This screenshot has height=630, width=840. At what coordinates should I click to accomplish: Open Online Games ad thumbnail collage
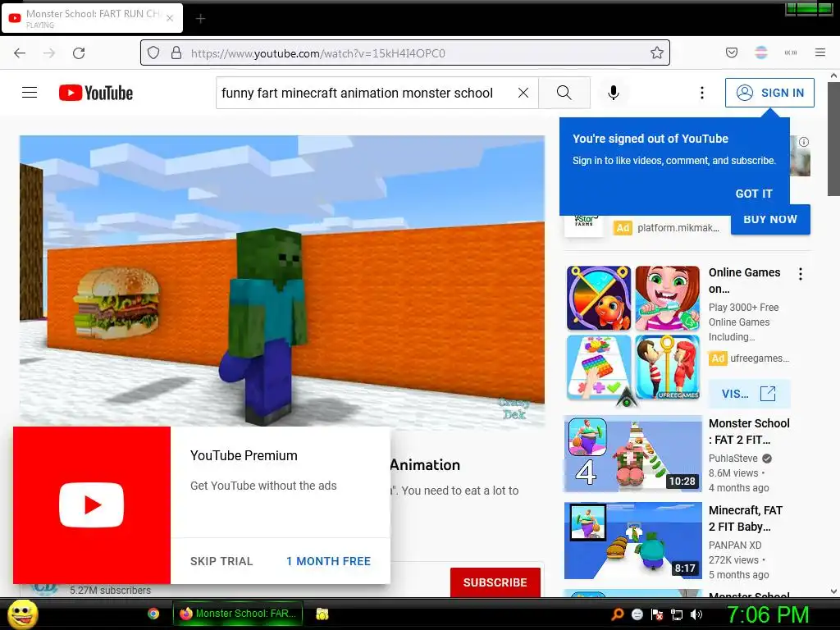point(633,333)
